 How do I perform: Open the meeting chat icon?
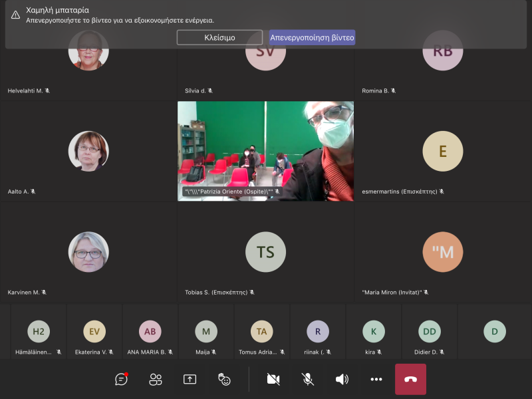click(121, 379)
